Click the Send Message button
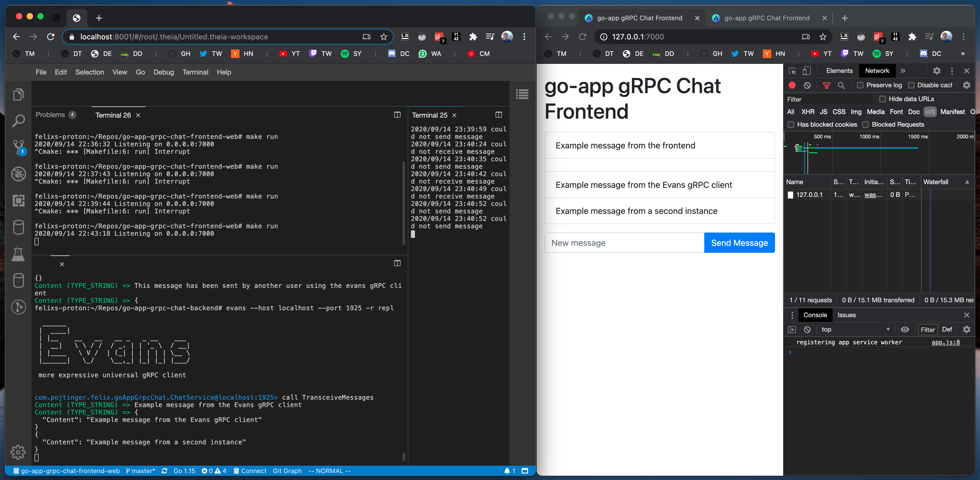This screenshot has height=480, width=980. tap(739, 243)
